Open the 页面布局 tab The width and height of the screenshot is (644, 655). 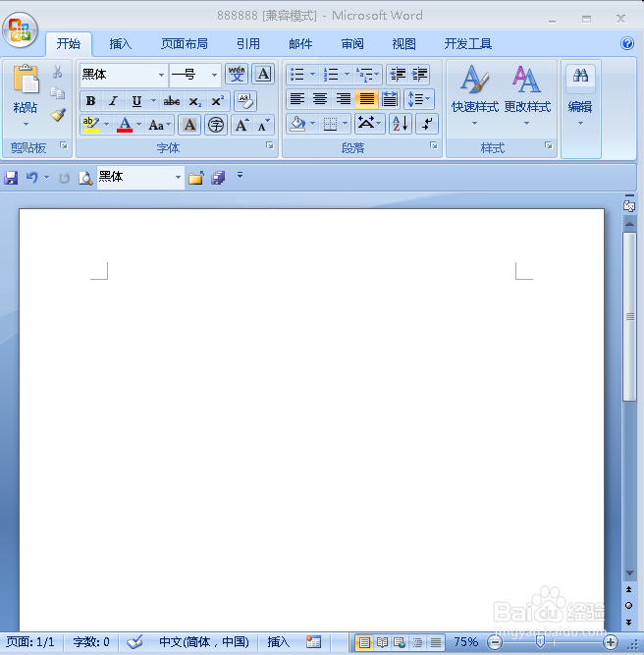coord(185,44)
